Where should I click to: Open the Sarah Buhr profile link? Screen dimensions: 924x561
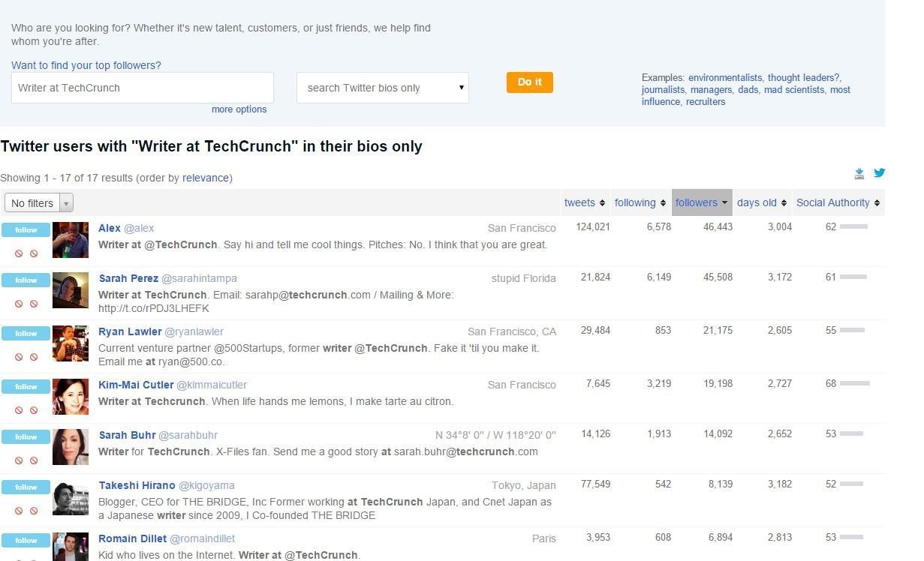click(127, 435)
